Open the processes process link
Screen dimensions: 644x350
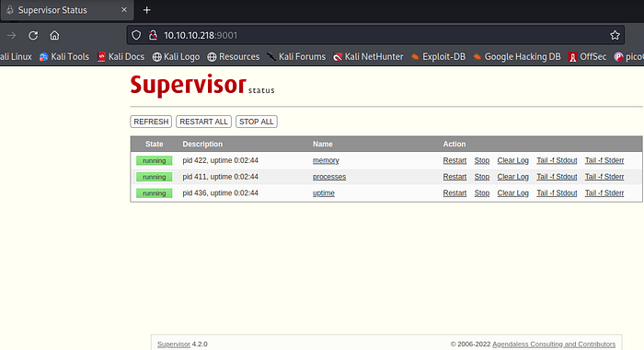coord(329,177)
